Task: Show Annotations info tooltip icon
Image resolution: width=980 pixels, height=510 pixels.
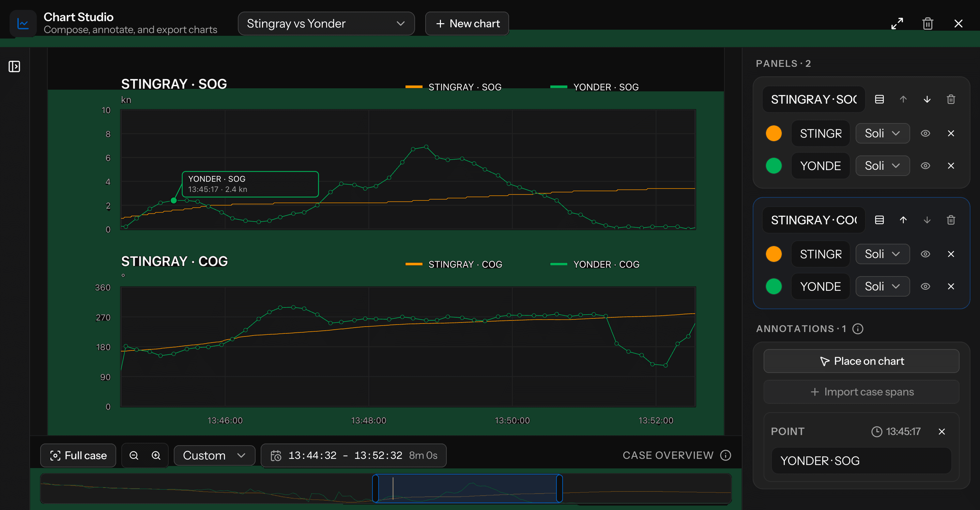Action: [x=858, y=329]
